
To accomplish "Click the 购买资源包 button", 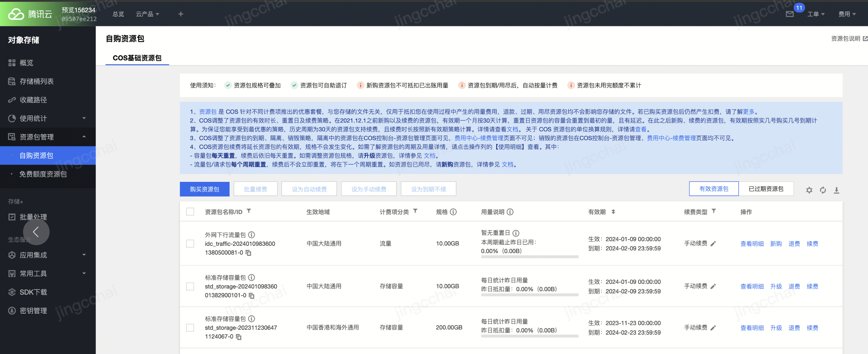I will [204, 189].
